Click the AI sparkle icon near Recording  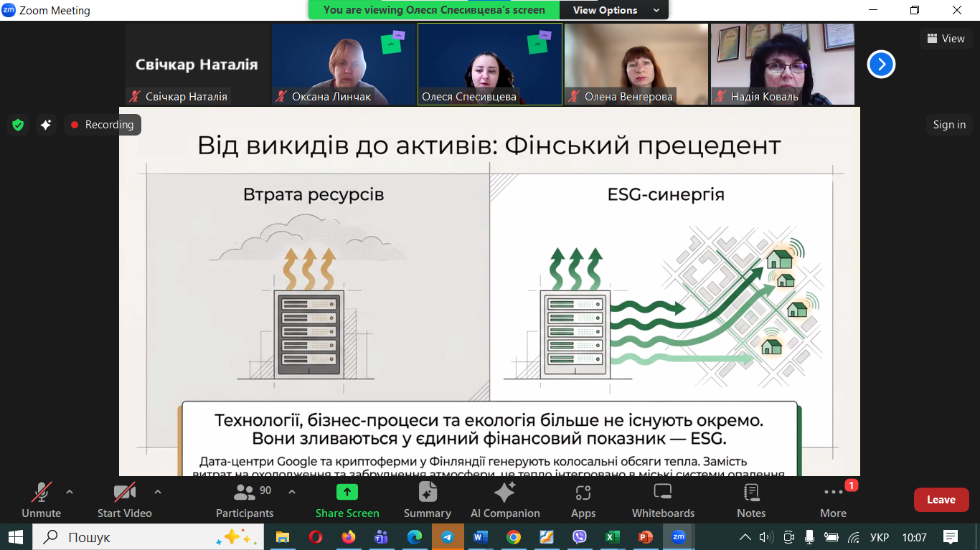(46, 125)
